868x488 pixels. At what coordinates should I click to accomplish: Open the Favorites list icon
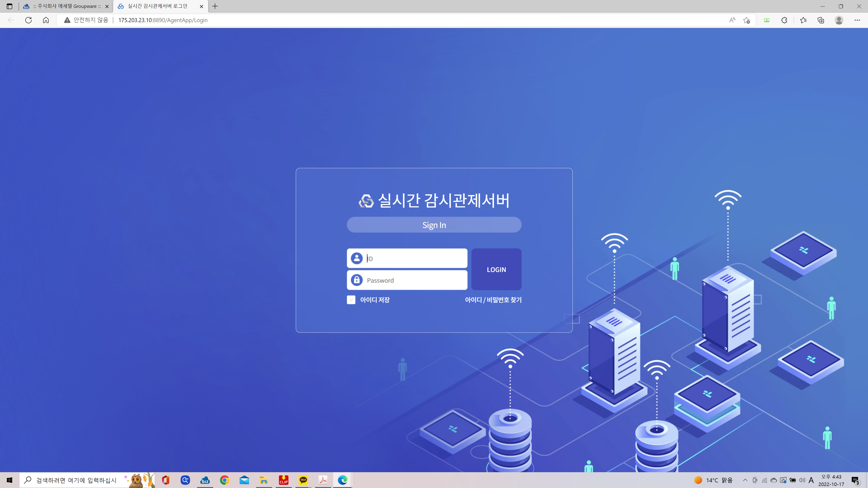(x=803, y=20)
